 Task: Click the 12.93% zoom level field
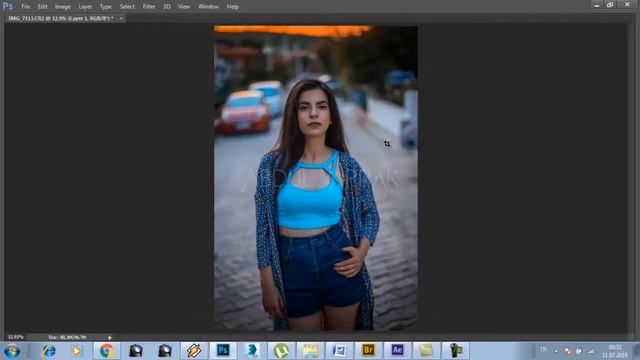pyautogui.click(x=16, y=337)
